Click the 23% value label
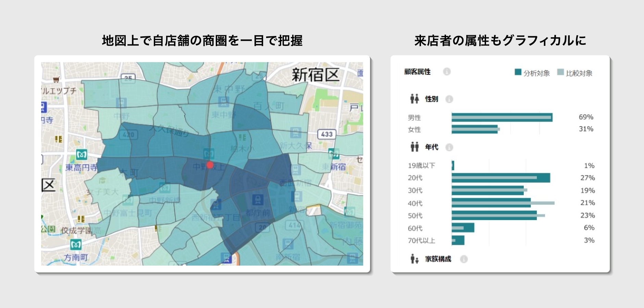644x308 pixels. (x=587, y=216)
